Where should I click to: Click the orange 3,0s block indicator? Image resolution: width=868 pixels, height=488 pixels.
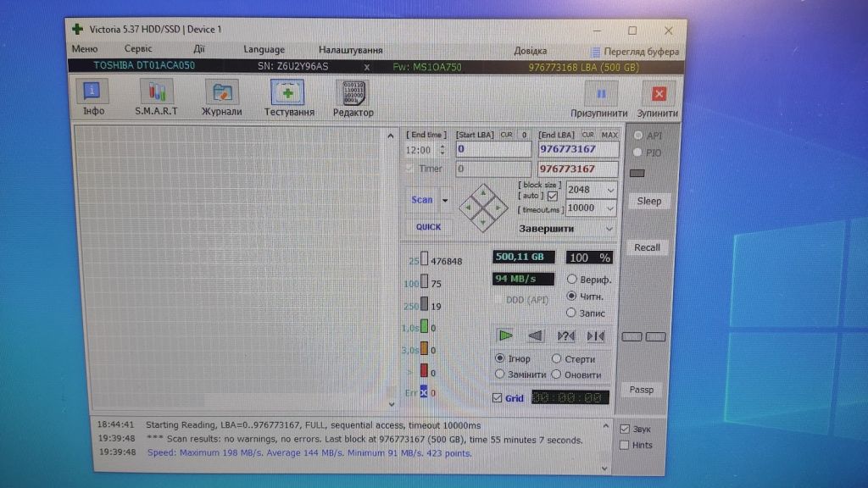coord(424,348)
